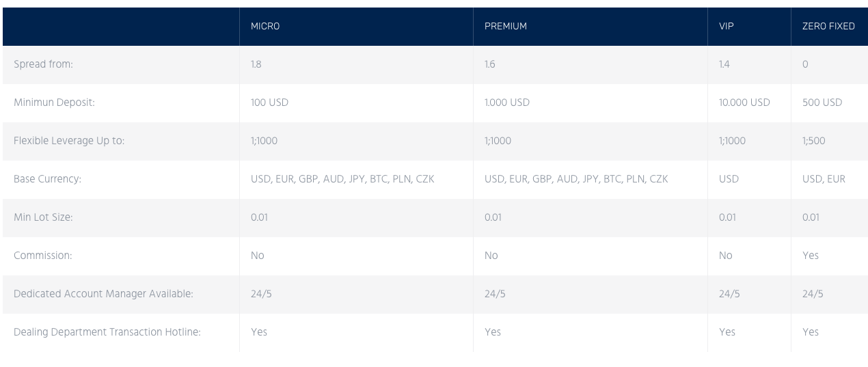Click the Minimun Deposit row label
Screen dimensions: 868x367
tap(53, 103)
